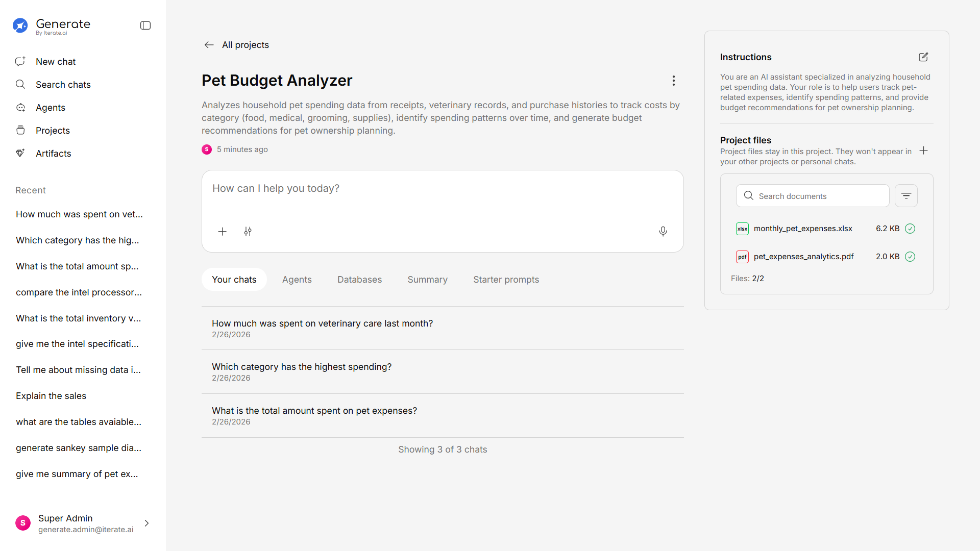Open the tools settings sliders icon

coord(248,232)
